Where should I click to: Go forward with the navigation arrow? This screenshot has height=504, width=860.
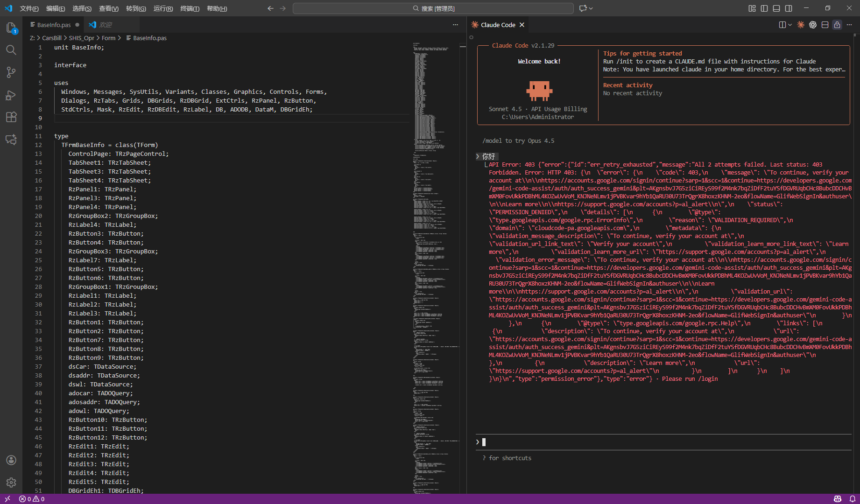282,8
